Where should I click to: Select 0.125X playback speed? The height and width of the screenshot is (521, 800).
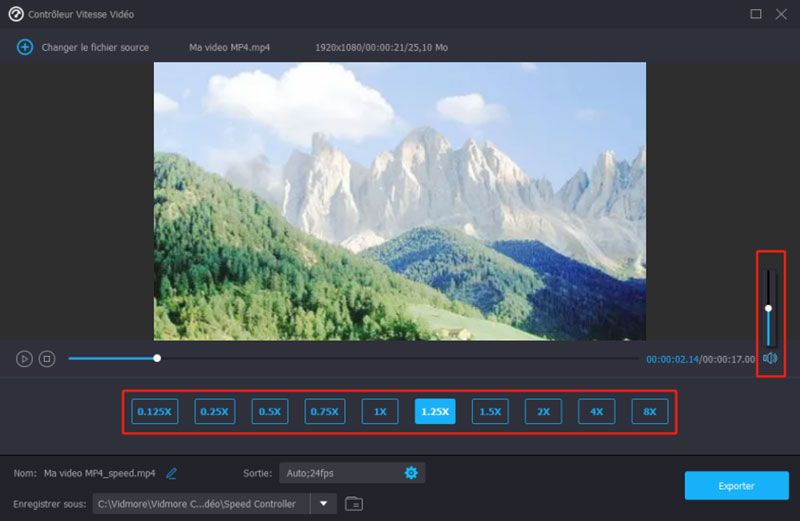[155, 411]
